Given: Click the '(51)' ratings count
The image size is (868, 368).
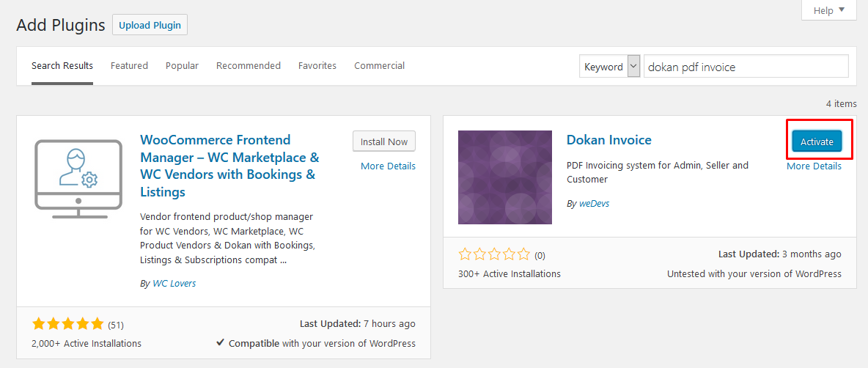Looking at the screenshot, I should (116, 325).
